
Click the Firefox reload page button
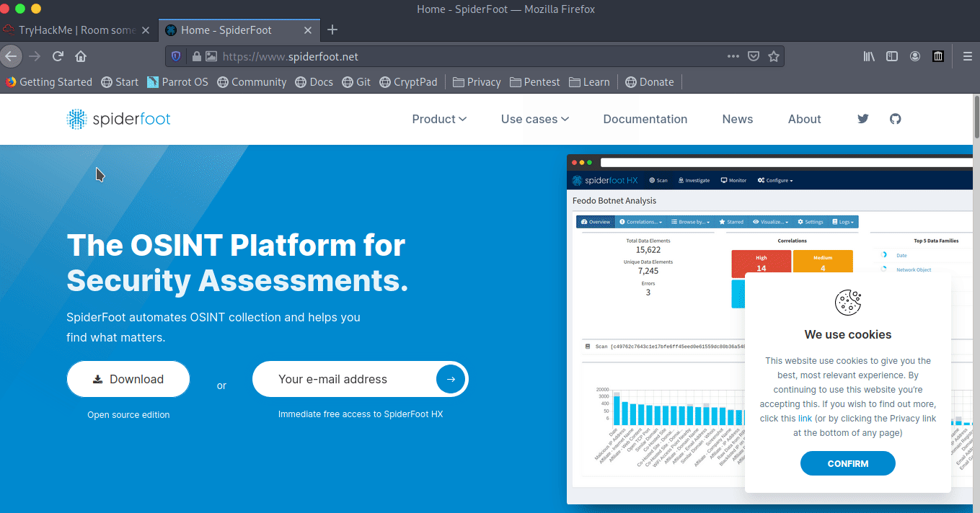(58, 56)
